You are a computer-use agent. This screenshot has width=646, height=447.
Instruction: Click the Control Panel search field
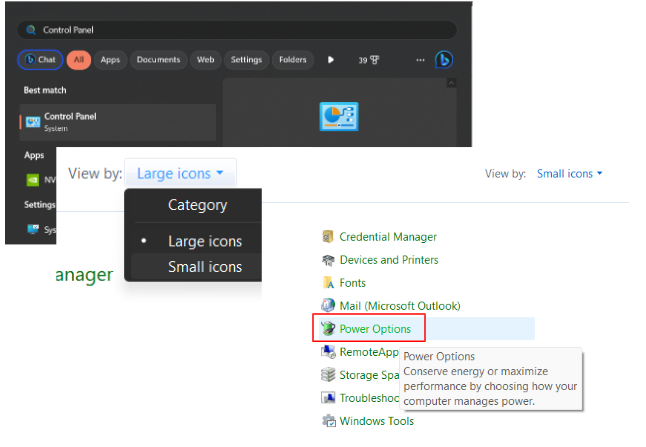pyautogui.click(x=237, y=30)
